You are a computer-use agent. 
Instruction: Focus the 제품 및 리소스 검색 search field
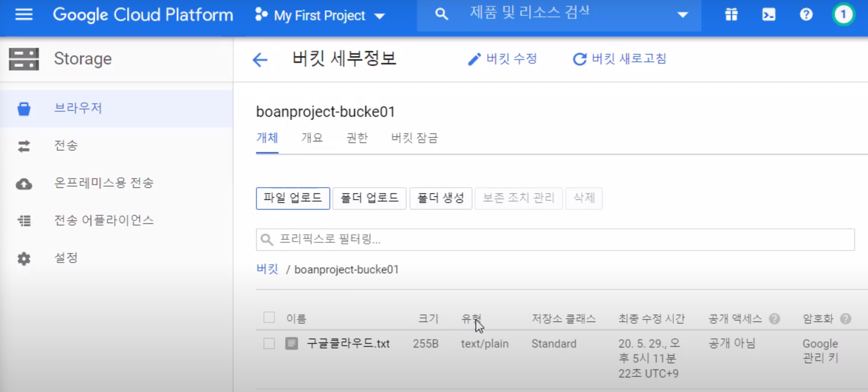559,15
